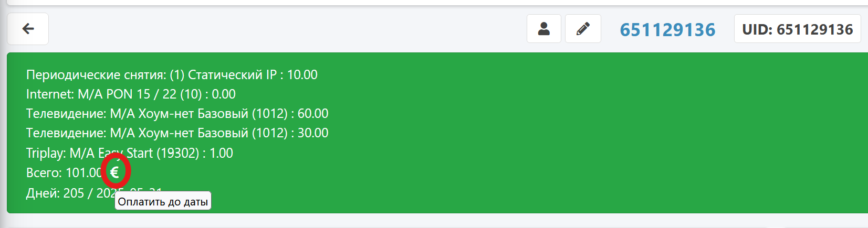Click the (10) Internet tariff ID
868x228 pixels.
pos(191,94)
